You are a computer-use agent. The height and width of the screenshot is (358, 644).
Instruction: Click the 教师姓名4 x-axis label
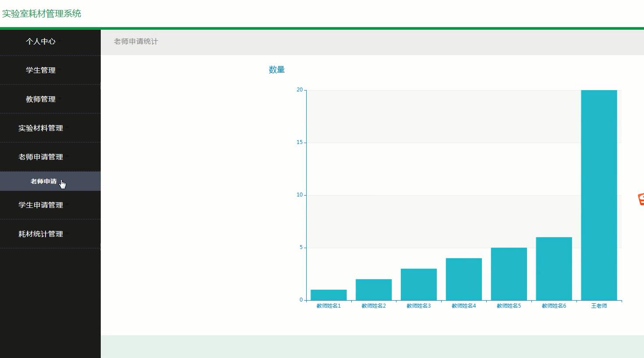[x=464, y=306]
